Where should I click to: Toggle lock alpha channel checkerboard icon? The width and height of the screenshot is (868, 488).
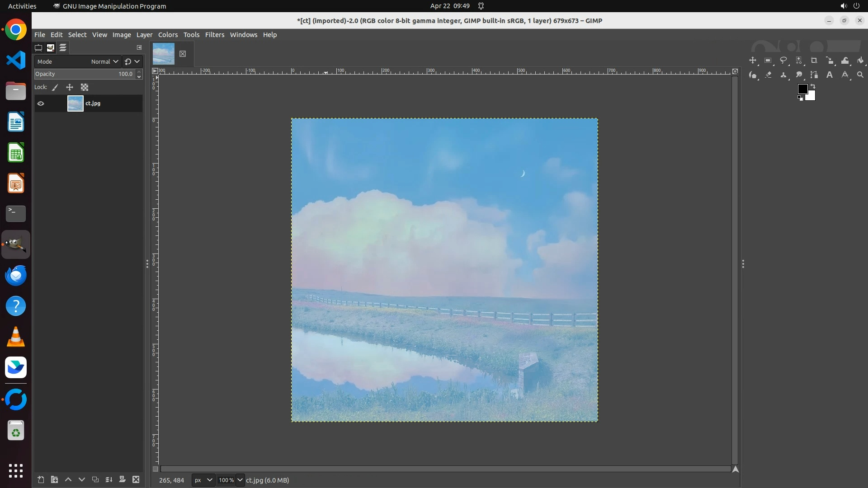[85, 88]
